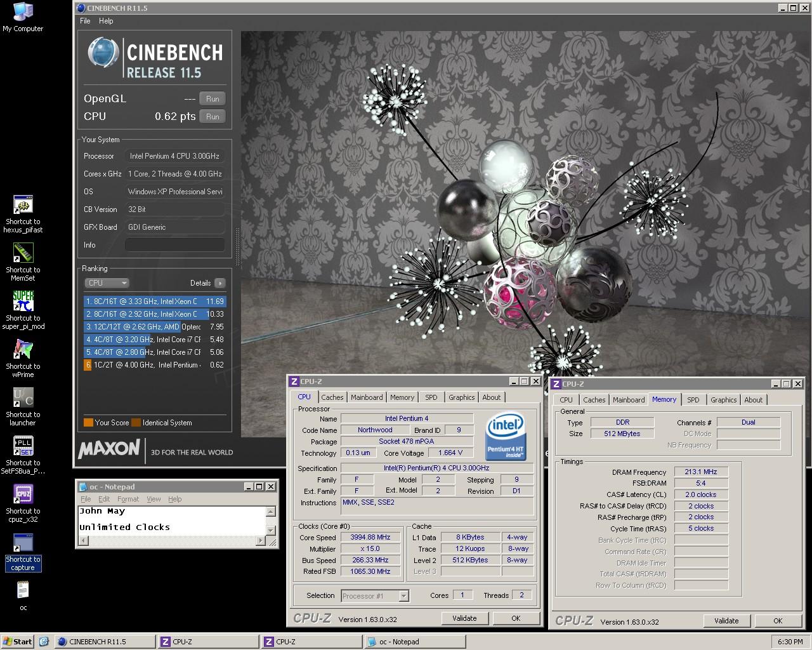The image size is (812, 650).
Task: Select 12C/12T @ 2.62 GHz AMD ranking row
Action: 155,327
